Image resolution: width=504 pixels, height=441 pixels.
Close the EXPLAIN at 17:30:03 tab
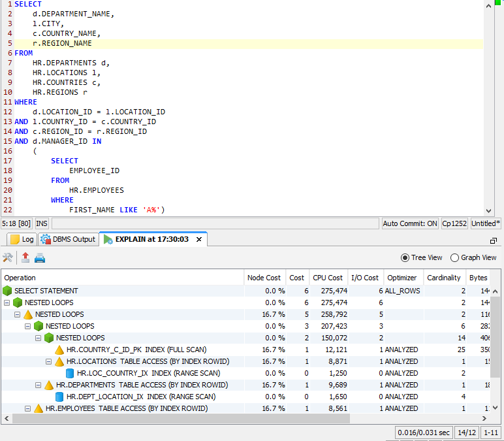point(198,239)
